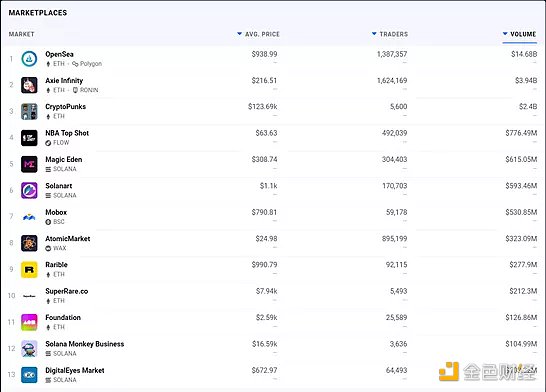Click the OpenSea marketplace logo icon
The height and width of the screenshot is (392, 546).
point(29,59)
